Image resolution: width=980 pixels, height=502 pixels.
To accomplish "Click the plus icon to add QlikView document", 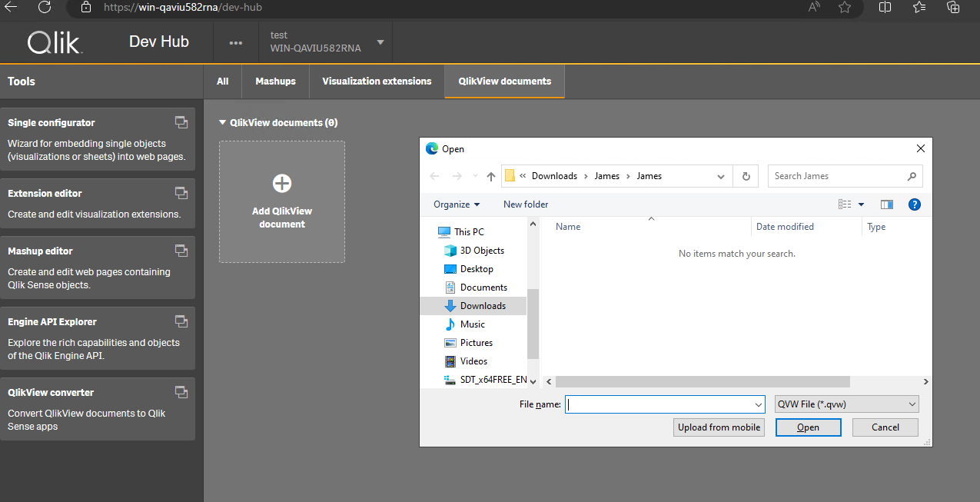I will (x=282, y=183).
